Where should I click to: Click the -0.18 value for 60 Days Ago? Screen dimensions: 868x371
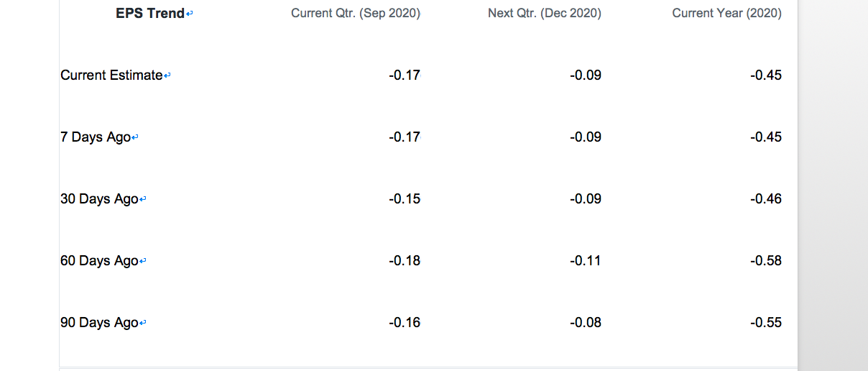[x=405, y=261]
